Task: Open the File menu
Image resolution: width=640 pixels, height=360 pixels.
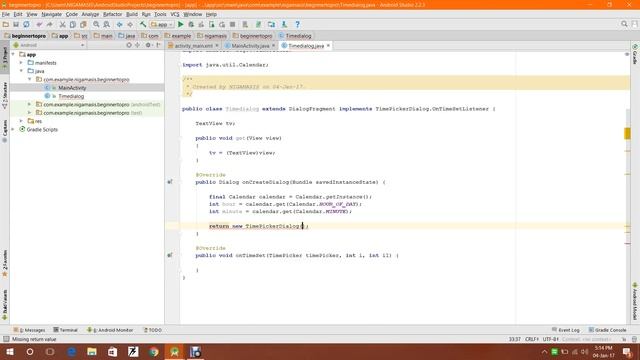Action: (6, 14)
